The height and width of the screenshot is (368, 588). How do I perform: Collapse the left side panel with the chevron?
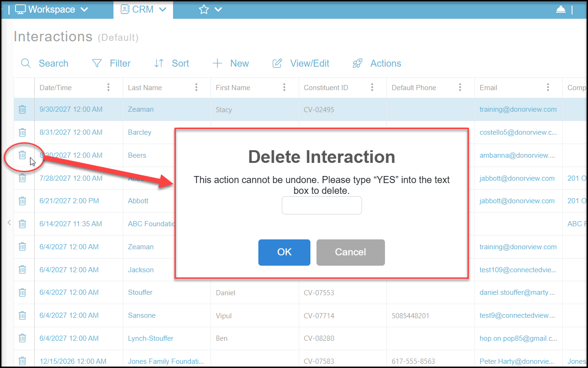click(9, 222)
